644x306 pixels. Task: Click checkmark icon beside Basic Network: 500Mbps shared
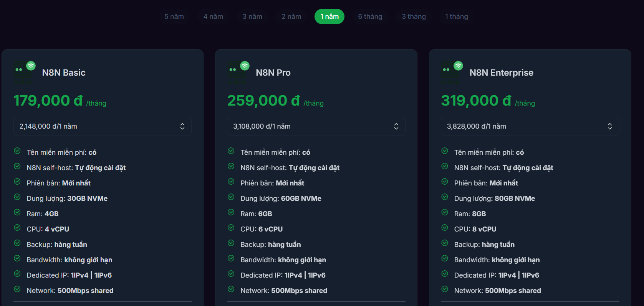(x=17, y=289)
